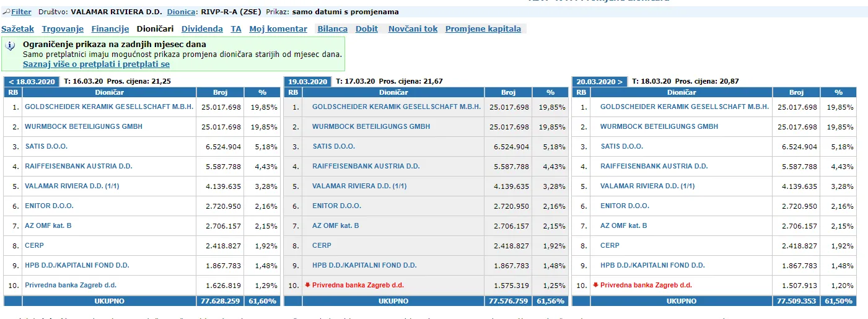The height and width of the screenshot is (319, 868).
Task: Open AZ OMF kat. B in the rightmost table
Action: pos(623,225)
